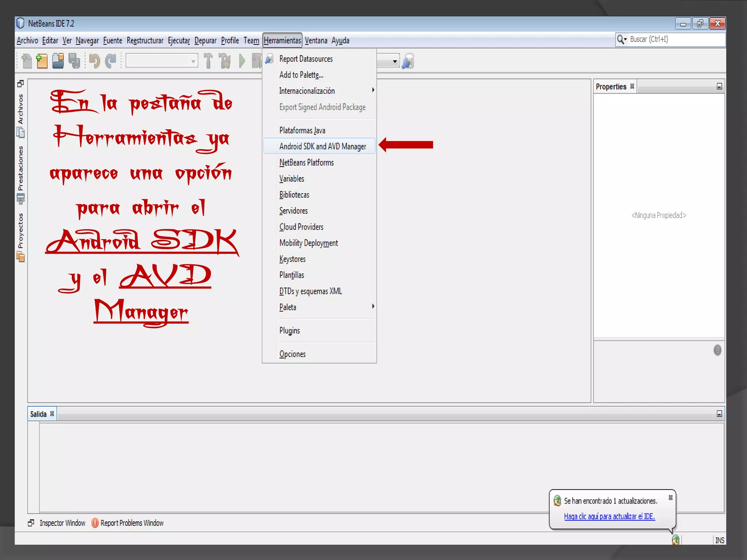
Task: Open the dropdown arrow beside the datasource icon
Action: pyautogui.click(x=395, y=61)
